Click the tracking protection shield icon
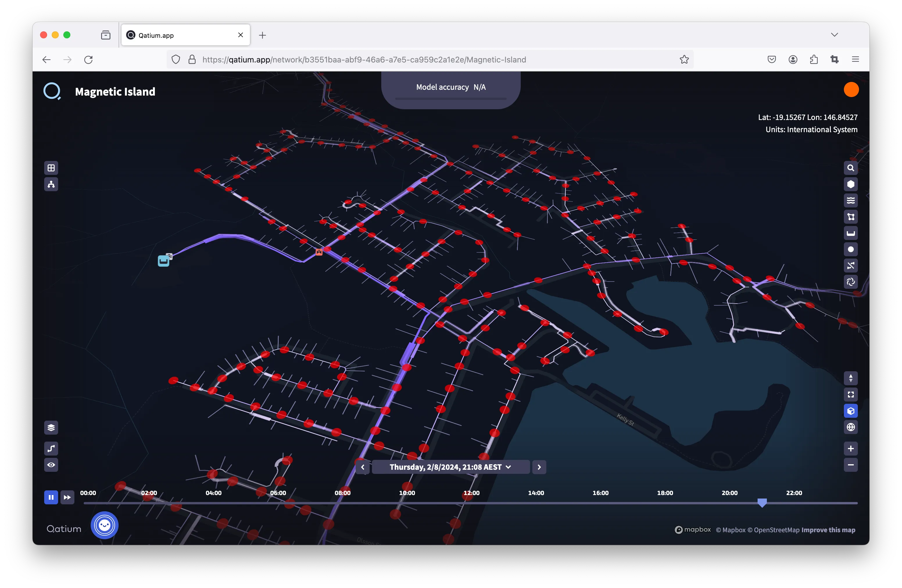The width and height of the screenshot is (902, 588). click(176, 60)
